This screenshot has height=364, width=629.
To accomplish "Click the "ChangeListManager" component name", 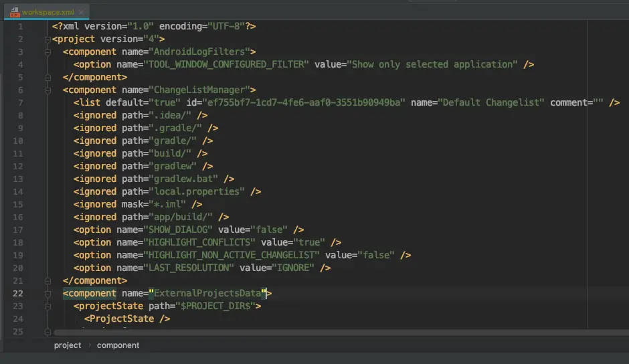I will (199, 90).
